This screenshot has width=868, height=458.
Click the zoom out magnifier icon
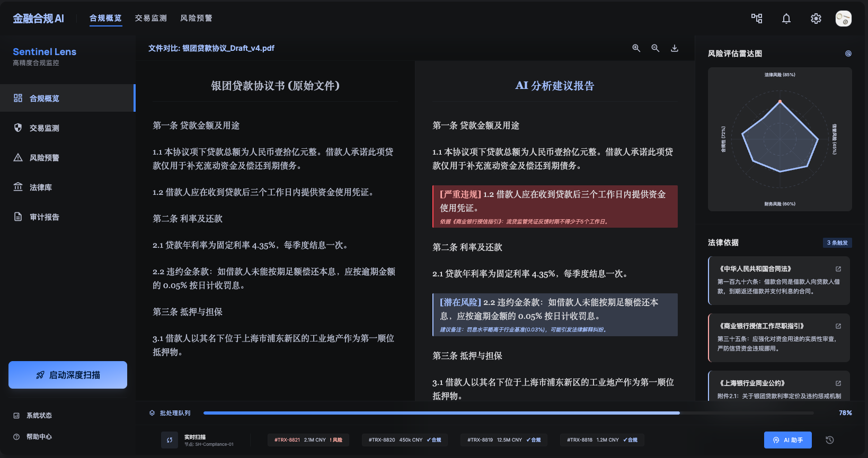[655, 48]
